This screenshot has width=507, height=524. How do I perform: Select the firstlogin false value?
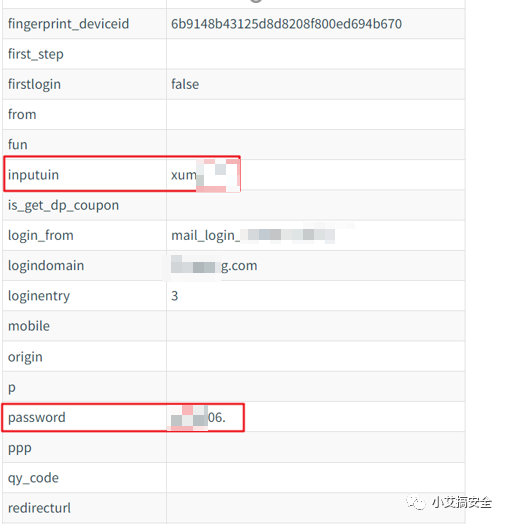(185, 84)
